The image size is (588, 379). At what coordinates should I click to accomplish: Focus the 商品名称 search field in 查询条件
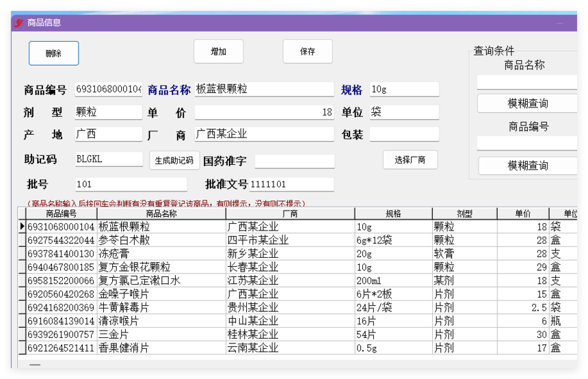click(527, 82)
